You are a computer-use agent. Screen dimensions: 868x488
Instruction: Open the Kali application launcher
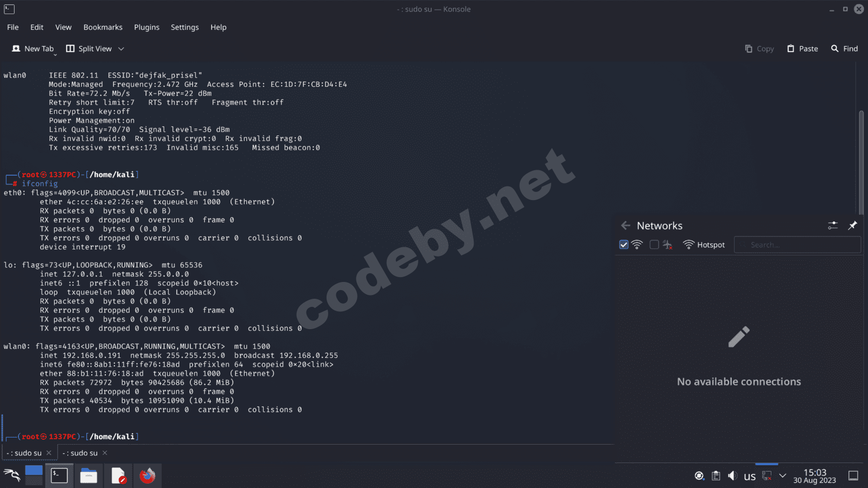point(12,476)
